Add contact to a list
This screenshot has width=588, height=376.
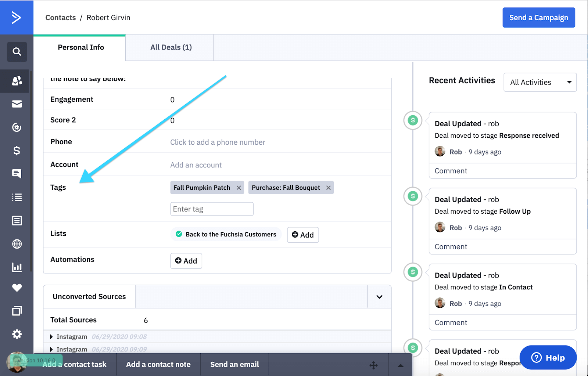tap(303, 235)
